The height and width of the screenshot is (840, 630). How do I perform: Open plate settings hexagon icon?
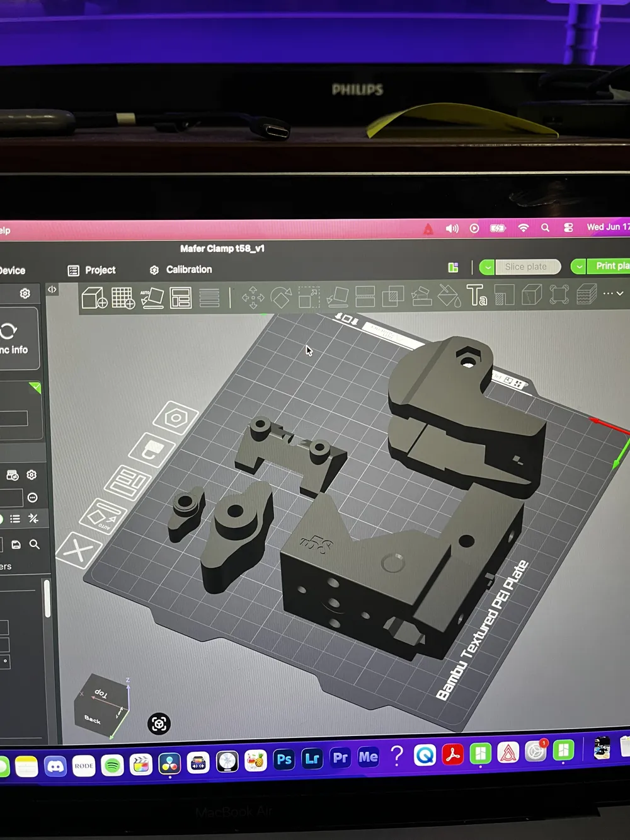(176, 418)
